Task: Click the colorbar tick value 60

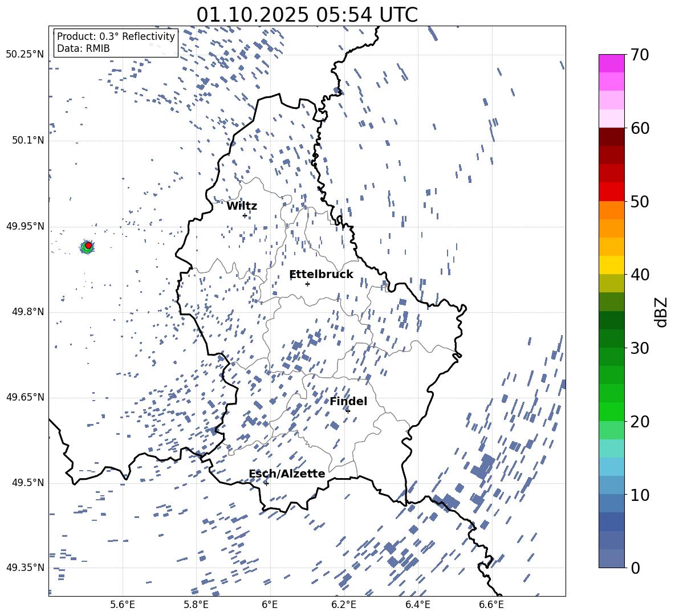Action: (x=640, y=128)
